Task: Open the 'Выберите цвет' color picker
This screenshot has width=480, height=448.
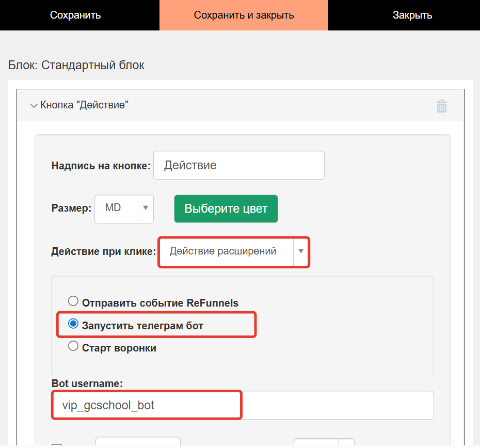Action: pyautogui.click(x=226, y=209)
